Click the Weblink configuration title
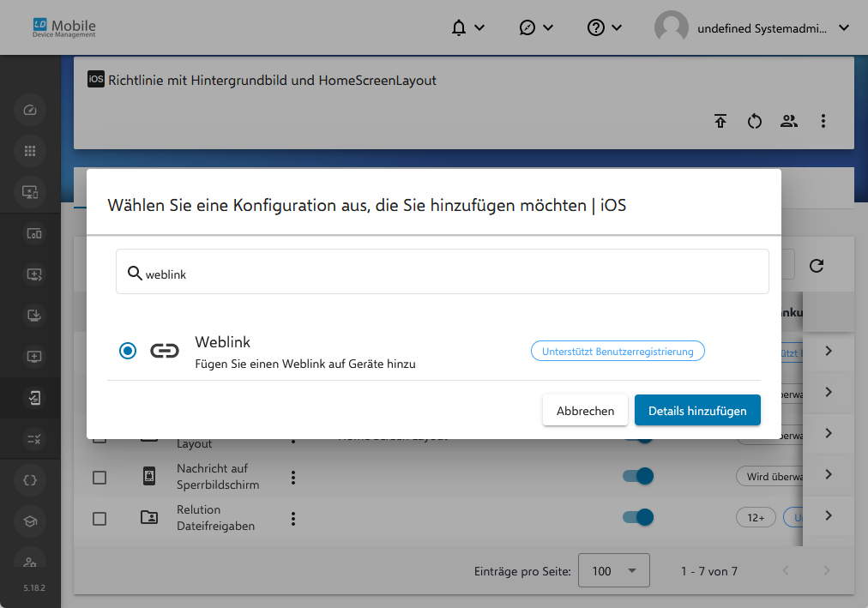The image size is (868, 608). coord(222,342)
